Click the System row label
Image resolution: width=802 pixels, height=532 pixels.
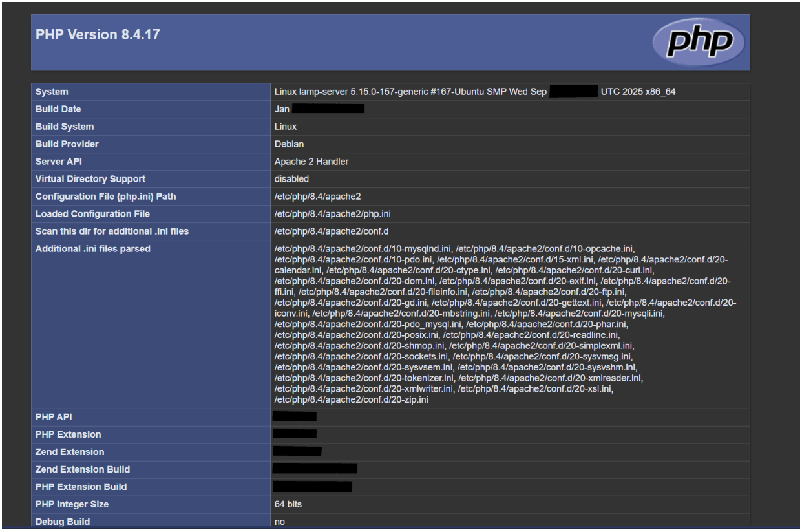click(x=52, y=92)
